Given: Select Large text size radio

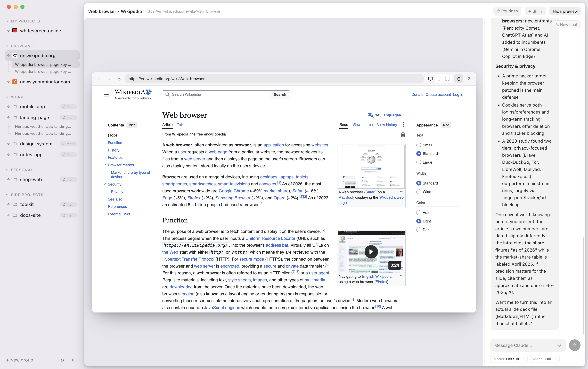Looking at the screenshot, I should pos(419,162).
